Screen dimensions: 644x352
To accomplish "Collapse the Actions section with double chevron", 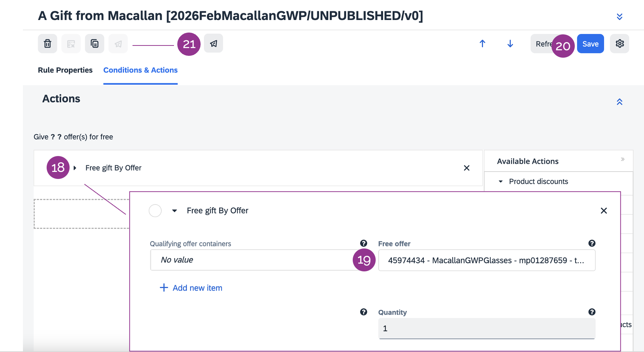I will 619,102.
